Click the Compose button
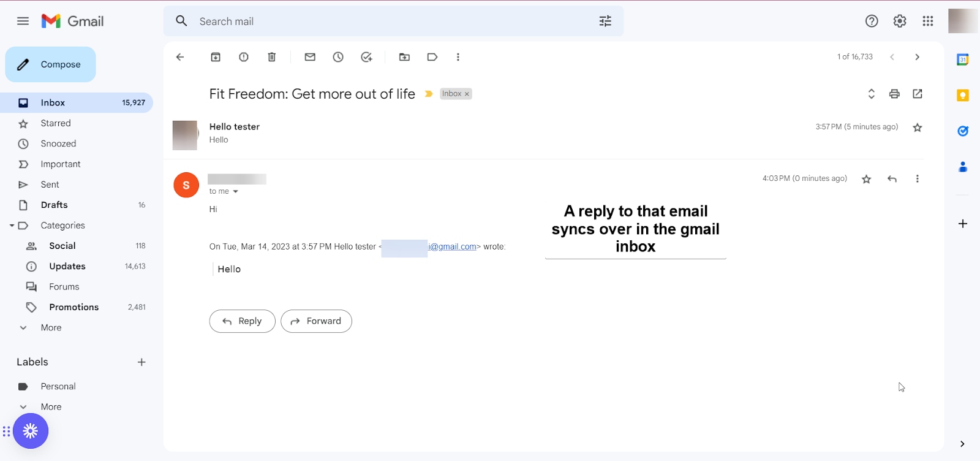This screenshot has height=461, width=980. pyautogui.click(x=51, y=64)
